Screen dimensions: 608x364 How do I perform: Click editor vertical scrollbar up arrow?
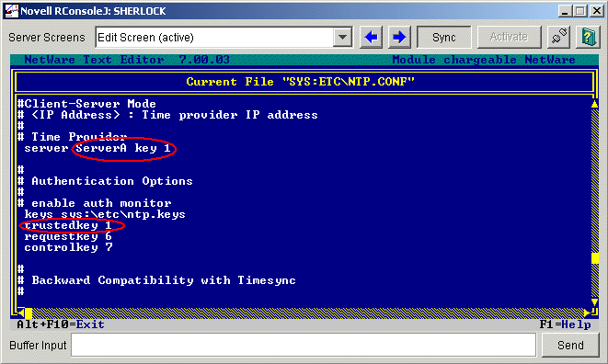tap(594, 104)
